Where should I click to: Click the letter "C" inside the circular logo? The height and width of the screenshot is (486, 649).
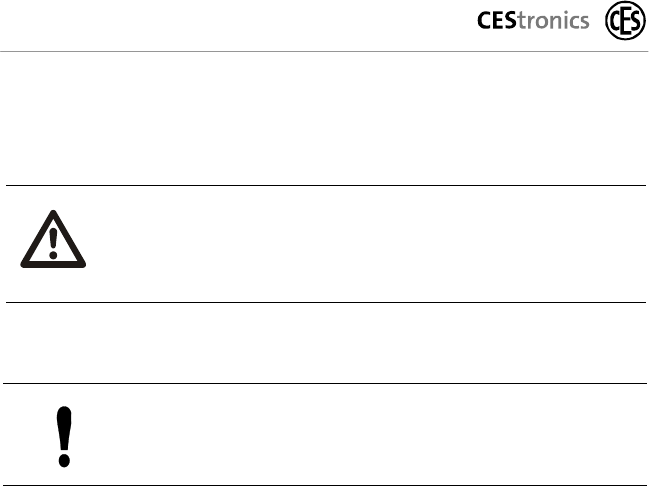coord(615,21)
